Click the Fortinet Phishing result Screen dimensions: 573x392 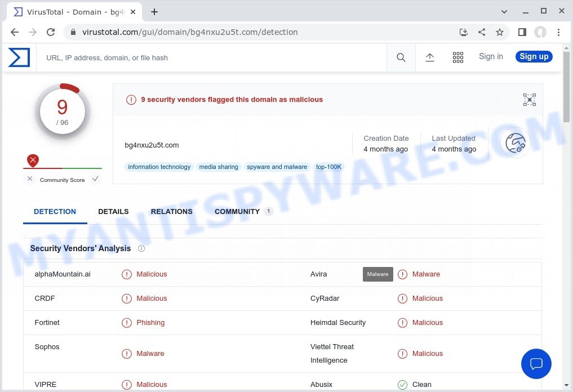[150, 323]
